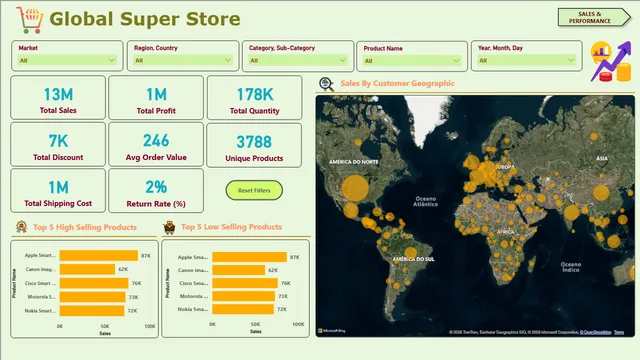Click the shopping cart logo icon

(29, 20)
